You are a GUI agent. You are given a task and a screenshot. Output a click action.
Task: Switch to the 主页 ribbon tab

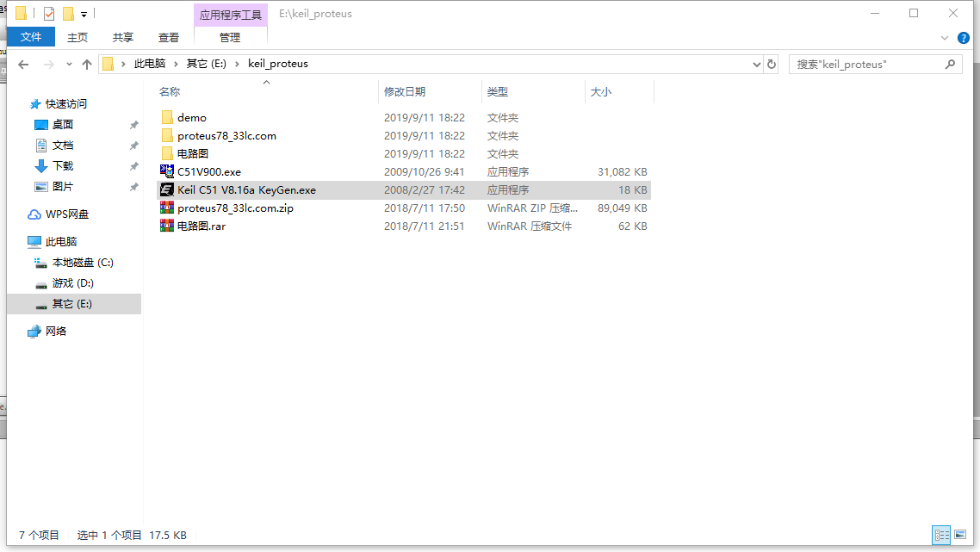(x=78, y=38)
